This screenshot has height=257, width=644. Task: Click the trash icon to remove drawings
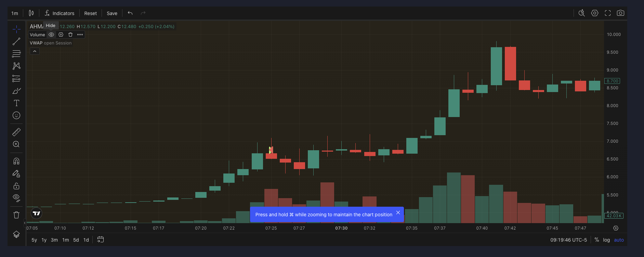click(x=16, y=215)
